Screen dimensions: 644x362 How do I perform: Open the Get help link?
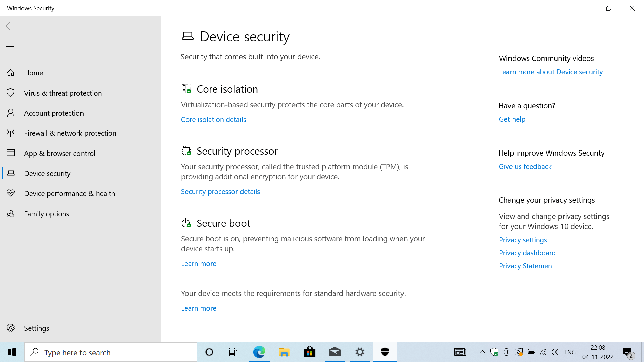512,119
